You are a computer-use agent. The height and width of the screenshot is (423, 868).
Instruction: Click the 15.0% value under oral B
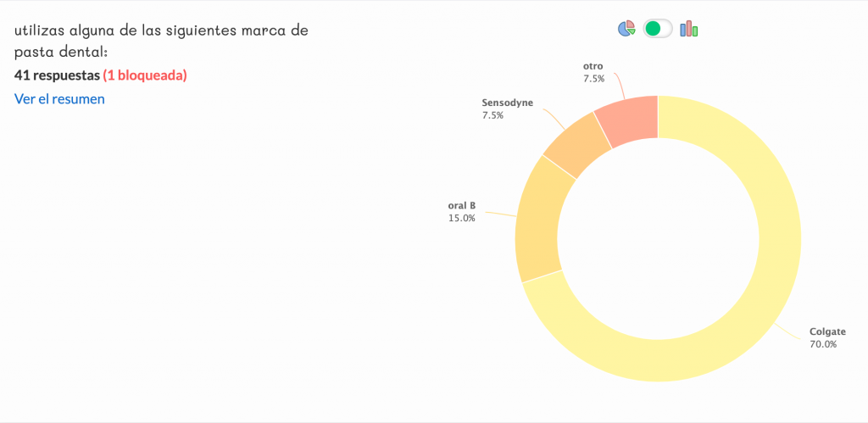point(462,218)
